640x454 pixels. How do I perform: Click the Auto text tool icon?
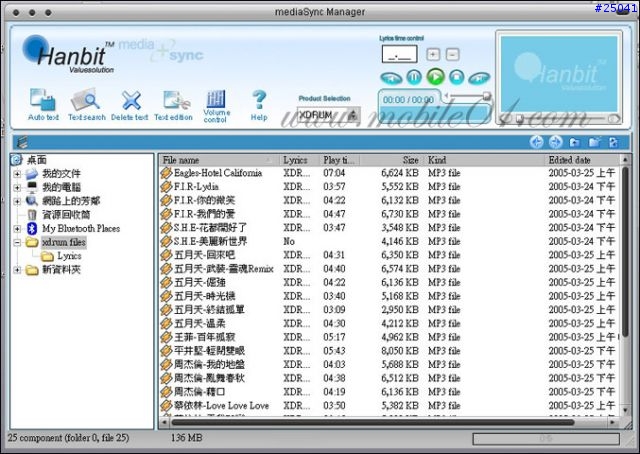42,100
